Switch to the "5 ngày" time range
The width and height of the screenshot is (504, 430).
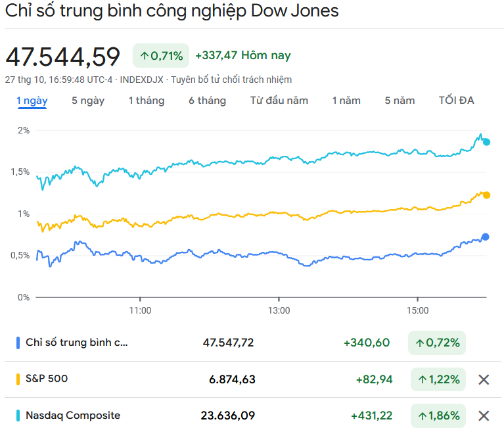click(x=88, y=101)
